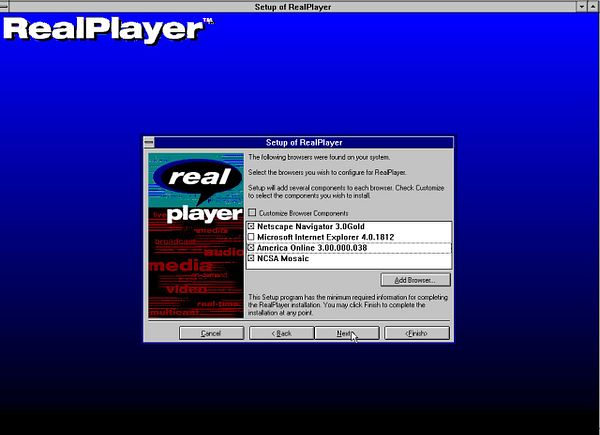The image size is (600, 435).
Task: Maximize the outer Setup of RealPlayer window
Action: click(593, 7)
